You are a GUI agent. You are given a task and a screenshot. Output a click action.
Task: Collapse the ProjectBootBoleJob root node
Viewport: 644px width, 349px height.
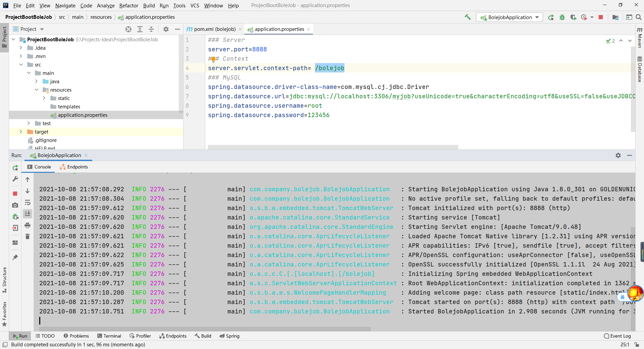point(13,40)
